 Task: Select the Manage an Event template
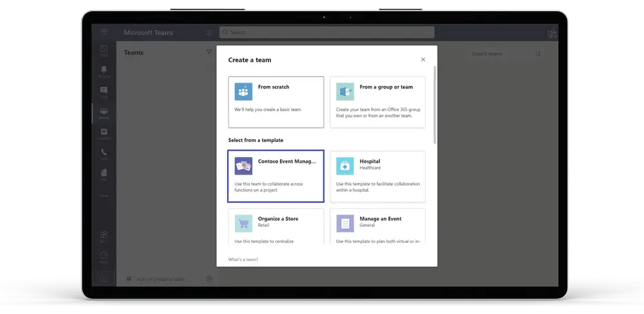point(377,227)
